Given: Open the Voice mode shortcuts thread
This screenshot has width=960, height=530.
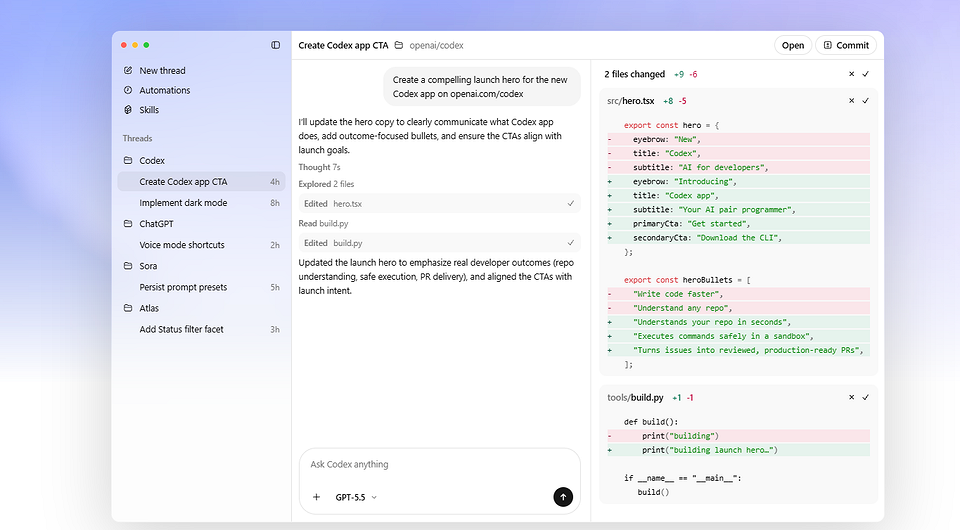Looking at the screenshot, I should pyautogui.click(x=201, y=245).
